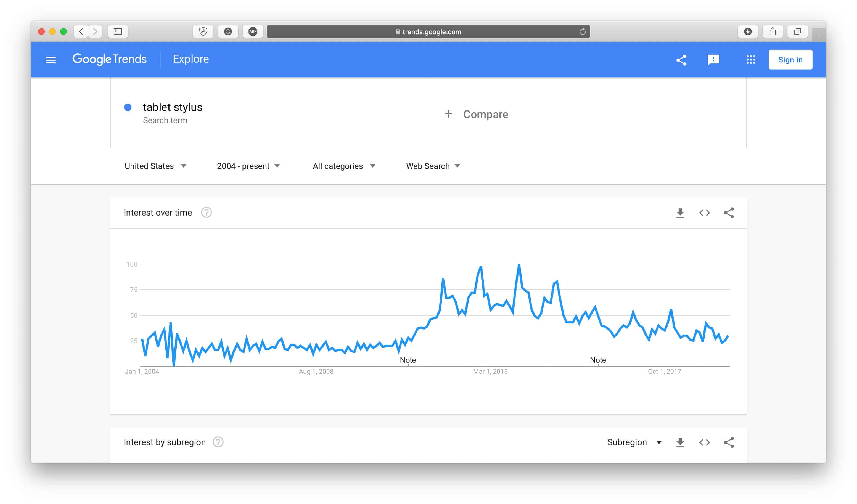Toggle the Safari sidebar
Screen dimensions: 857x504
tap(118, 32)
